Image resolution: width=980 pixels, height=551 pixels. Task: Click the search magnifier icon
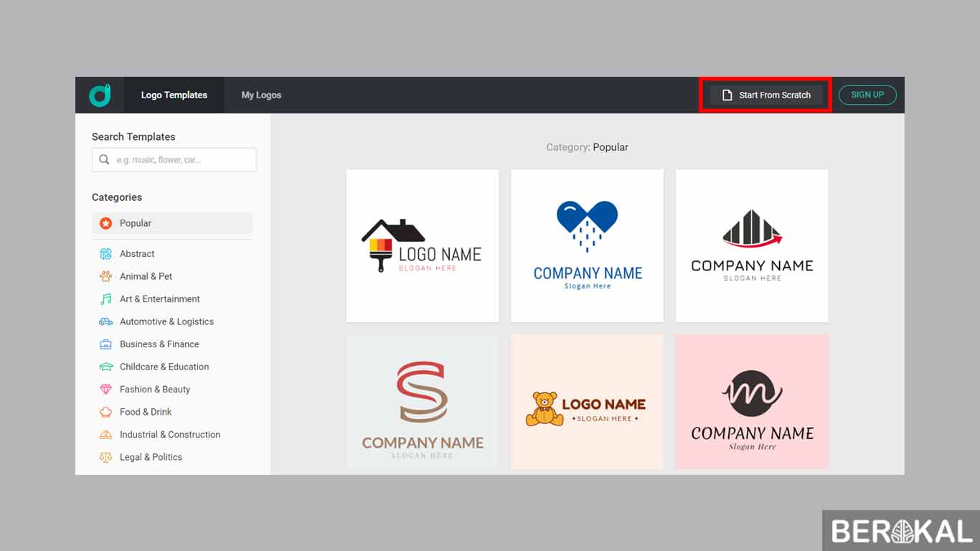[105, 160]
